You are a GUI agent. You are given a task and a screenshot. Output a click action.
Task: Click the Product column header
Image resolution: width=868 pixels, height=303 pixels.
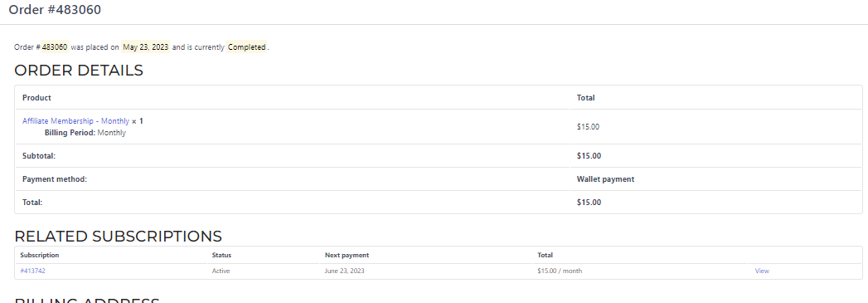point(36,97)
